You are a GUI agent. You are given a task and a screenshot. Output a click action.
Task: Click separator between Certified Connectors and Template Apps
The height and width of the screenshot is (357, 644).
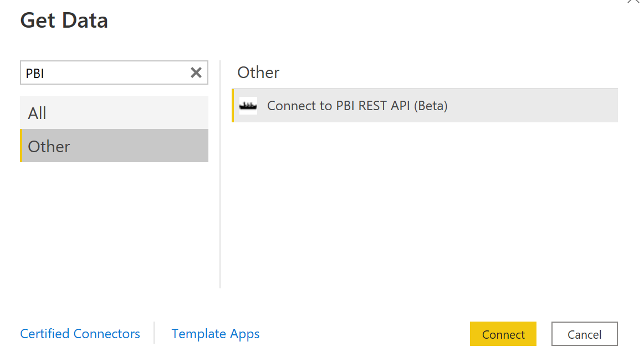(x=155, y=333)
